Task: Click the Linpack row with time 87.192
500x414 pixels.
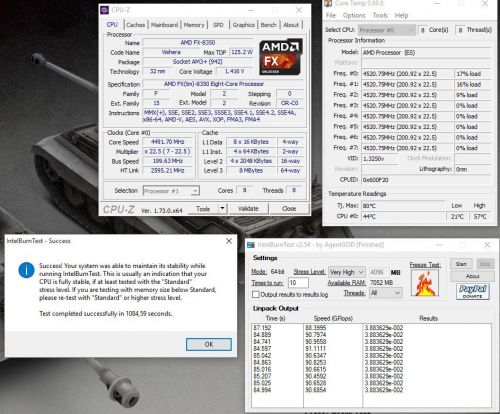Action: (371, 328)
